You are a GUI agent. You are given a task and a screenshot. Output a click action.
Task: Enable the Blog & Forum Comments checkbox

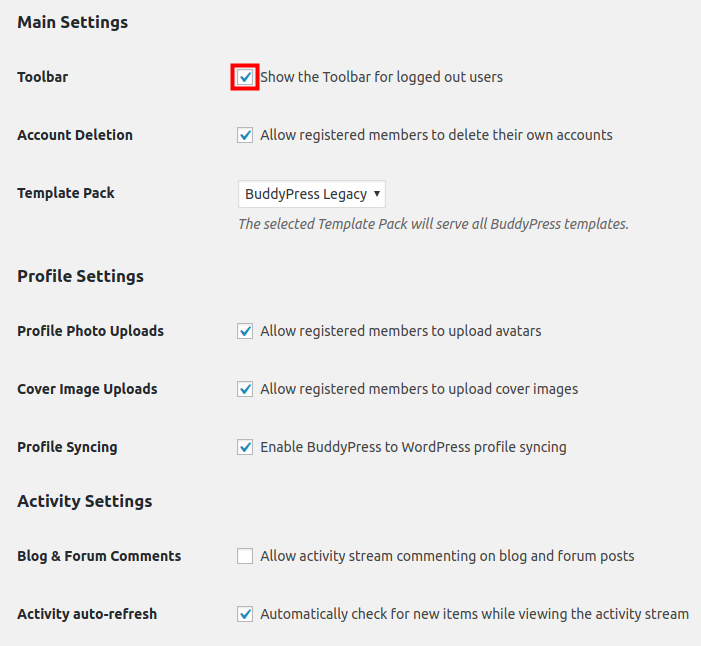pyautogui.click(x=245, y=556)
